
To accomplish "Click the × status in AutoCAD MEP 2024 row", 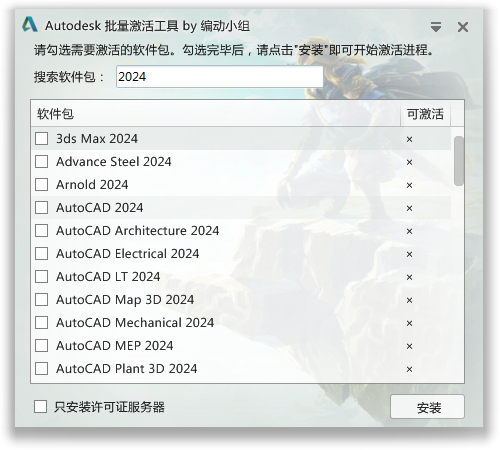I will (x=409, y=346).
